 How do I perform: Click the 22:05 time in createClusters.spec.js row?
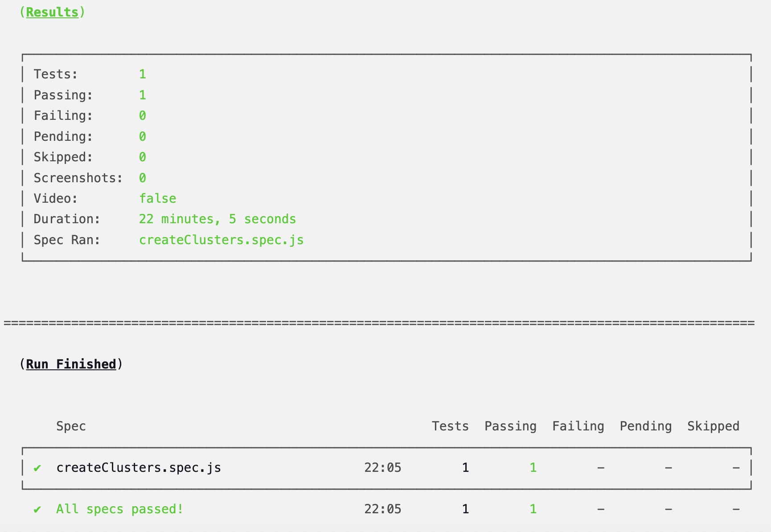[x=382, y=468]
